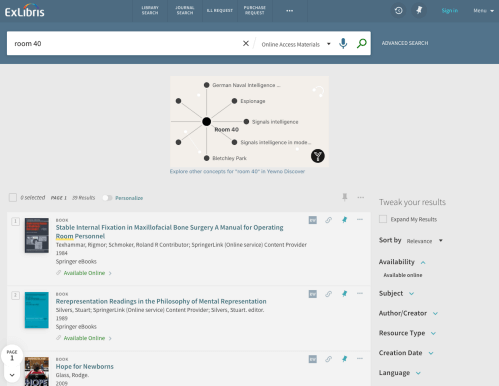Enable Expand My Results checkbox
Viewport: 499px width, 386px height.
click(383, 219)
